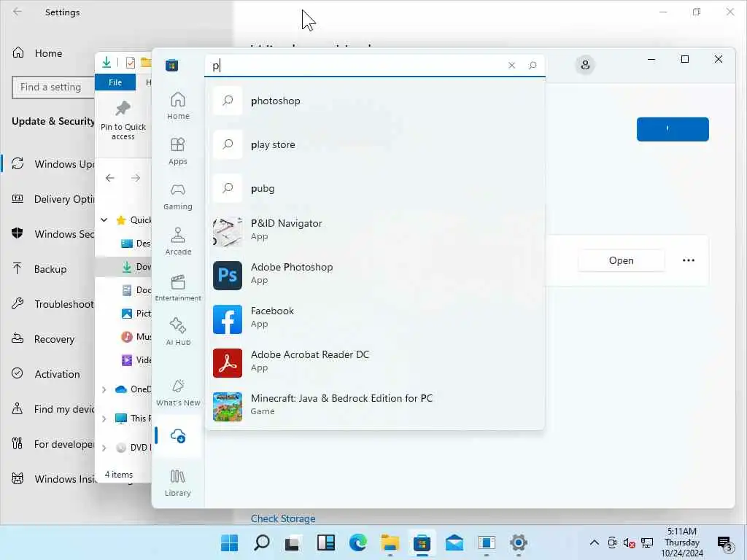The image size is (747, 560).
Task: Select Documents in Explorer navigation pane
Action: (x=136, y=290)
